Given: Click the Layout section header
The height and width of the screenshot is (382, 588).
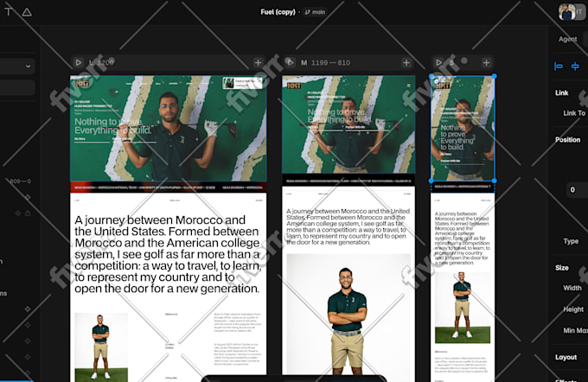Looking at the screenshot, I should [x=566, y=357].
